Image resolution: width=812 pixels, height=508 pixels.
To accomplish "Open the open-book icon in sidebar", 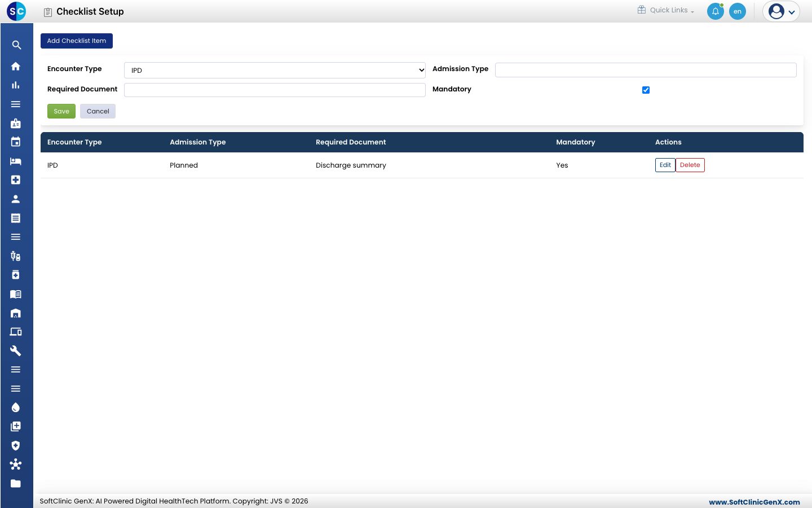I will tap(16, 294).
